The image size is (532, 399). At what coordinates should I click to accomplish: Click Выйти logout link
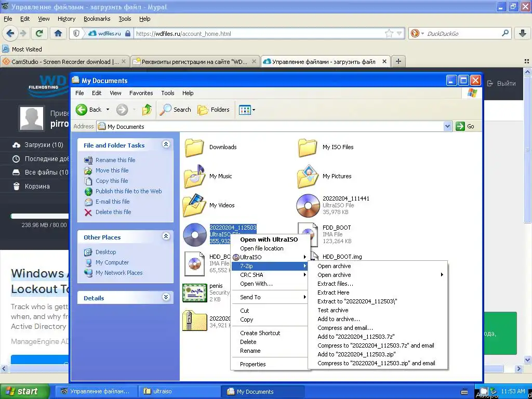501,83
